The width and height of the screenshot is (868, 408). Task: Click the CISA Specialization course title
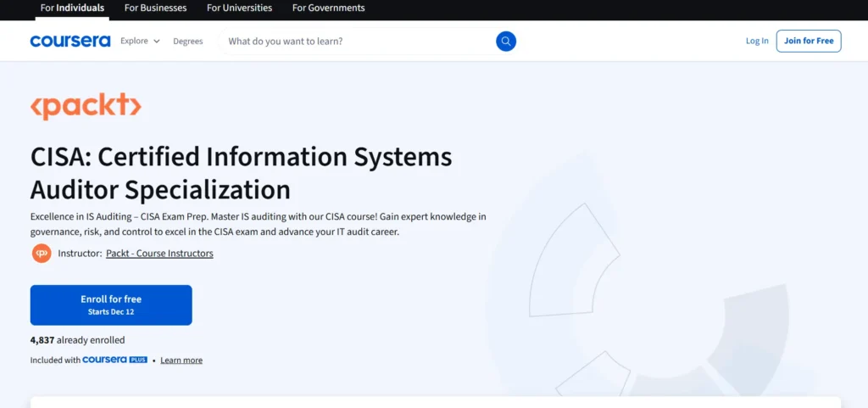point(241,172)
